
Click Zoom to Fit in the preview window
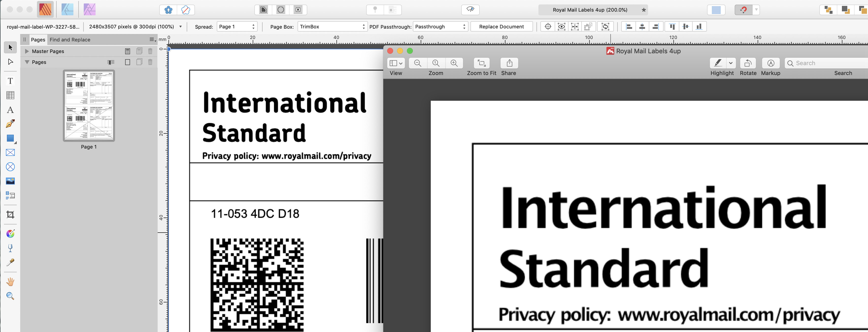pyautogui.click(x=481, y=63)
